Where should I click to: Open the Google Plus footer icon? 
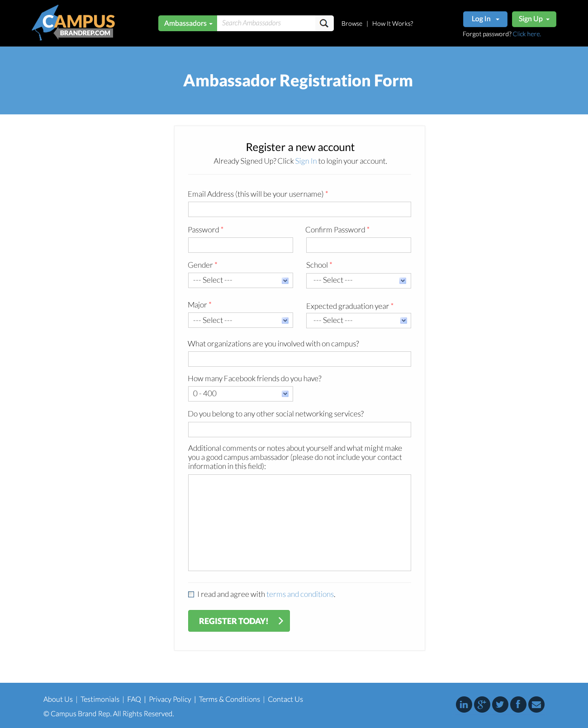(x=482, y=704)
